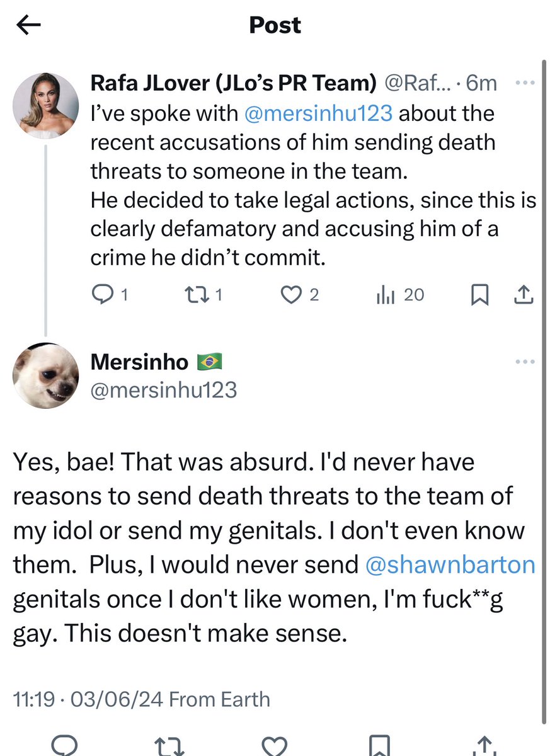Open more options for Rafa JLover's post

coord(525,83)
